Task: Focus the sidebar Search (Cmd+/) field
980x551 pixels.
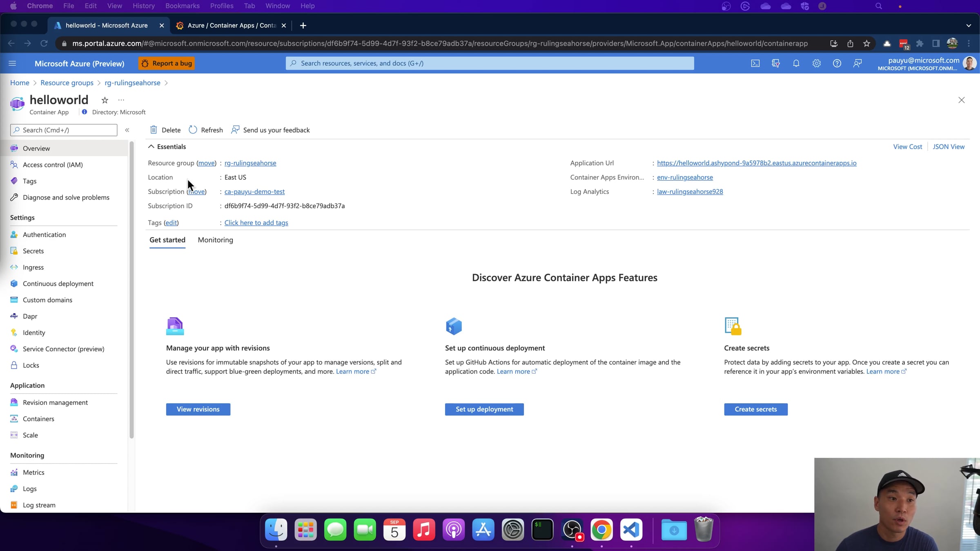Action: (64, 130)
